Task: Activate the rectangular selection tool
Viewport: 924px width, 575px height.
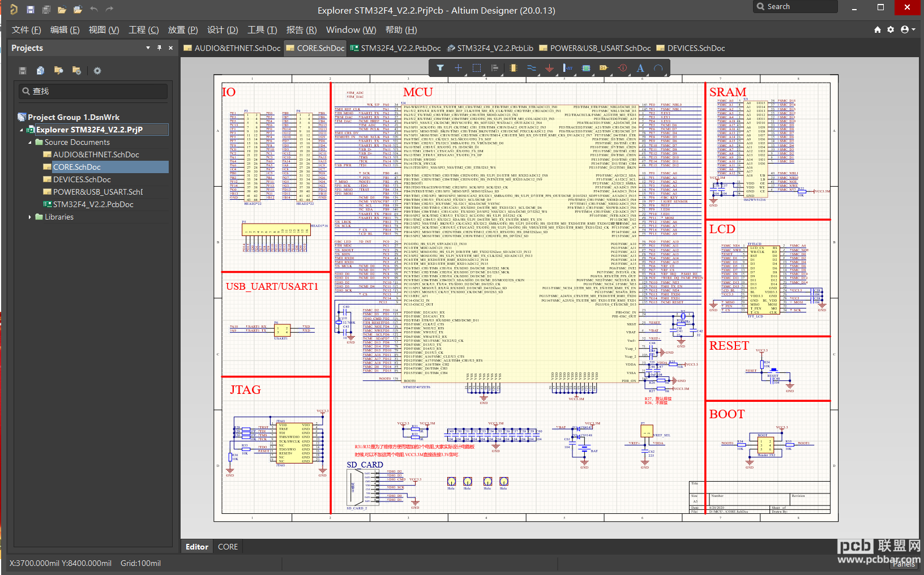Action: click(x=477, y=68)
